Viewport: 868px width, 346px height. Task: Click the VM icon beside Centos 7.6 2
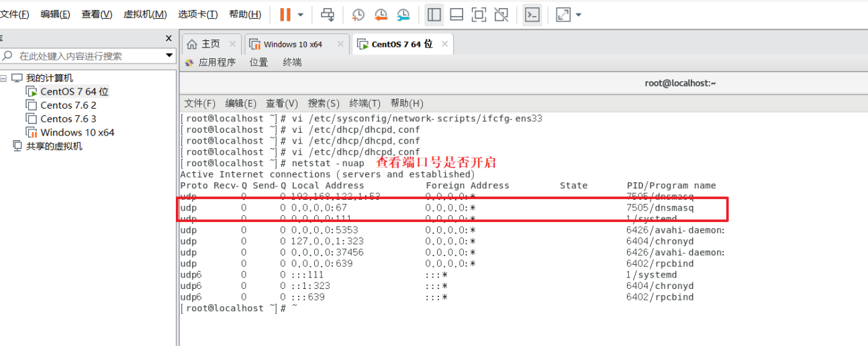click(31, 105)
